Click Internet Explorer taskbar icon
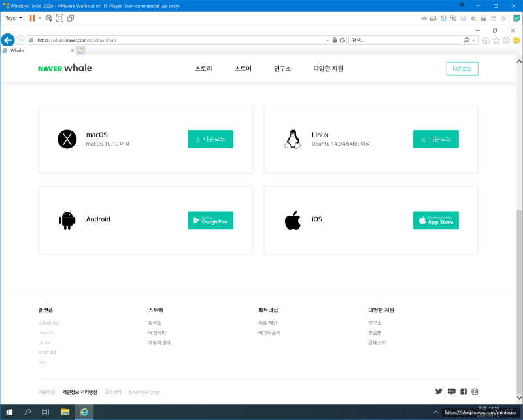 tap(84, 412)
